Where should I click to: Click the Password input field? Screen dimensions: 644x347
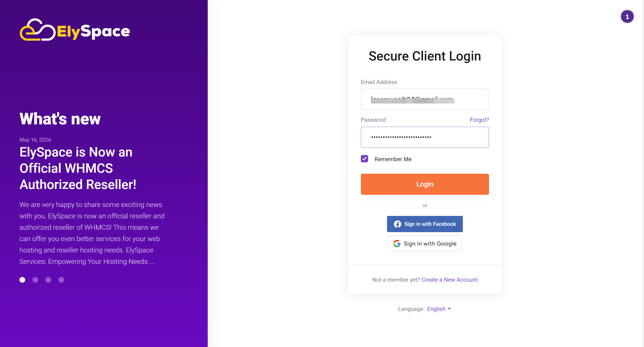click(425, 137)
